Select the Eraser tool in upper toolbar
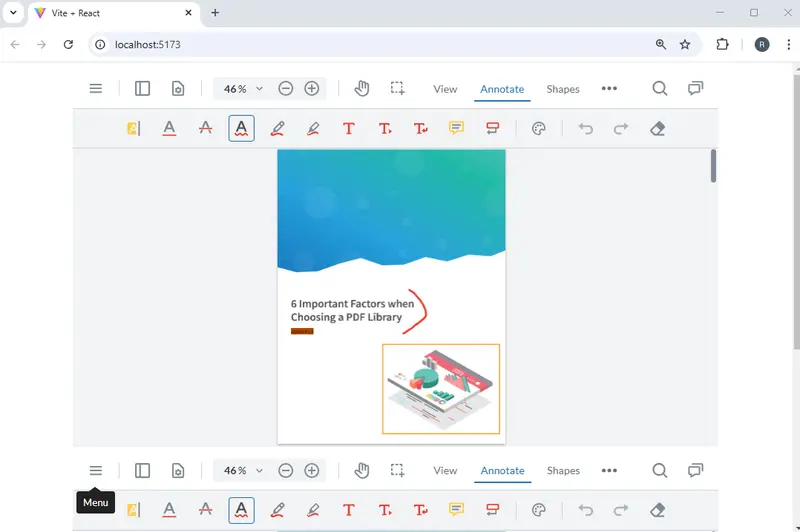The width and height of the screenshot is (800, 532). (x=658, y=129)
